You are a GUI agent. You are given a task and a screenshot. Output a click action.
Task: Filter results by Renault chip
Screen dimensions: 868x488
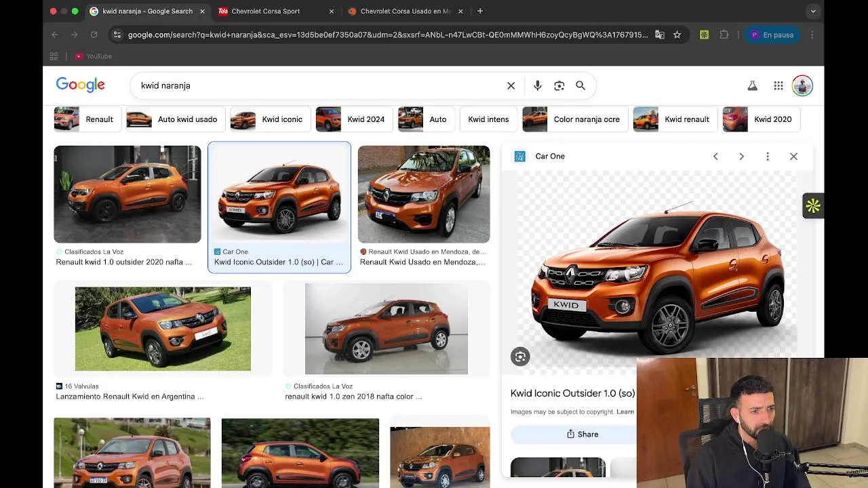click(87, 119)
